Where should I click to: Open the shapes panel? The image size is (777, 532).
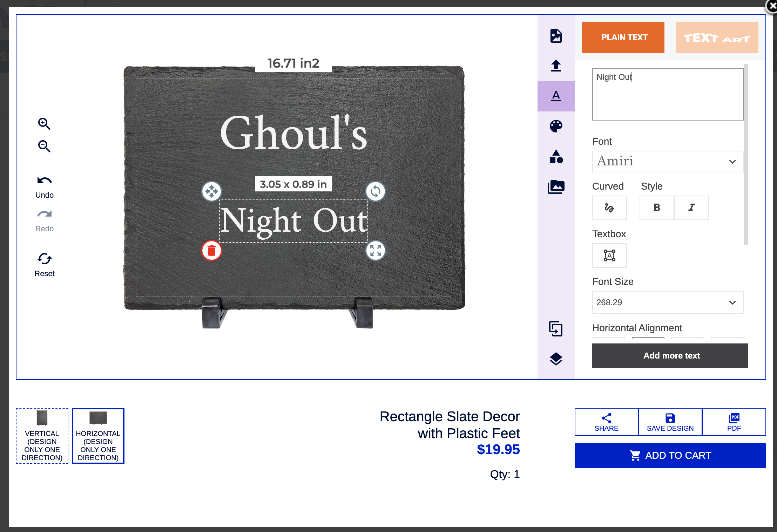(x=556, y=158)
